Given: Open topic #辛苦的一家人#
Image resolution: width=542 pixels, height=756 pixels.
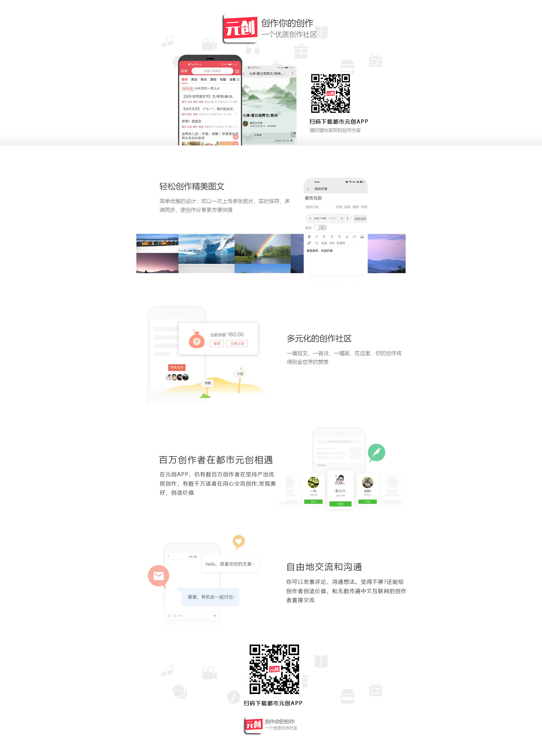Looking at the screenshot, I should coord(207,89).
